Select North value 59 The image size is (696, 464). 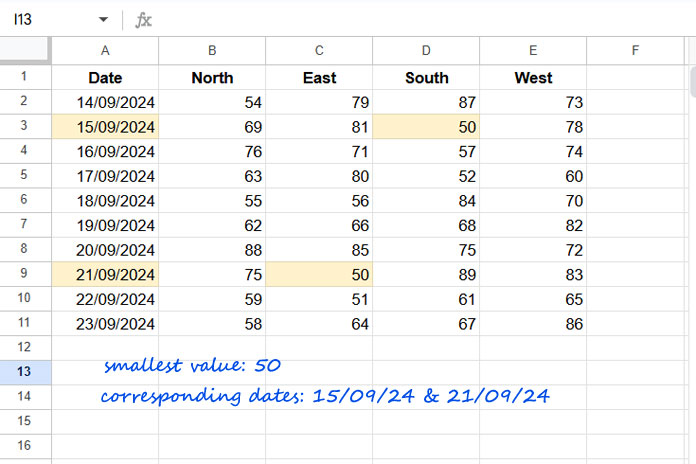pyautogui.click(x=212, y=299)
